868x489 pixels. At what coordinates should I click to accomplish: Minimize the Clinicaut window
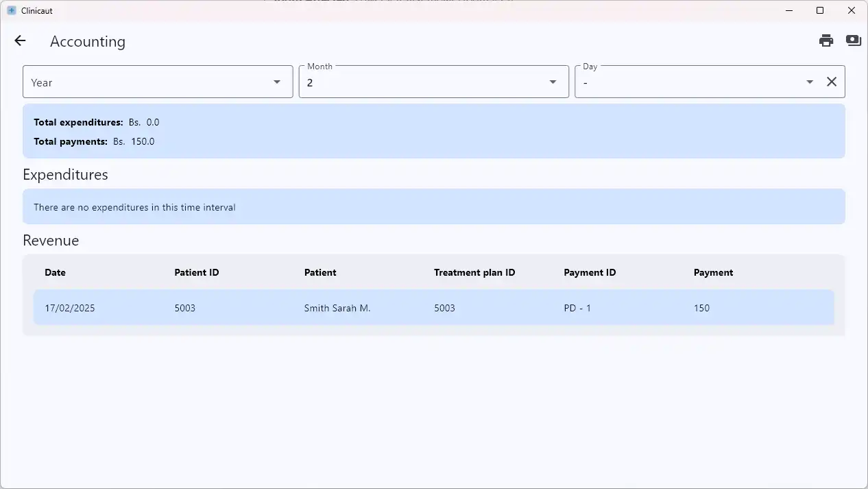pos(788,11)
